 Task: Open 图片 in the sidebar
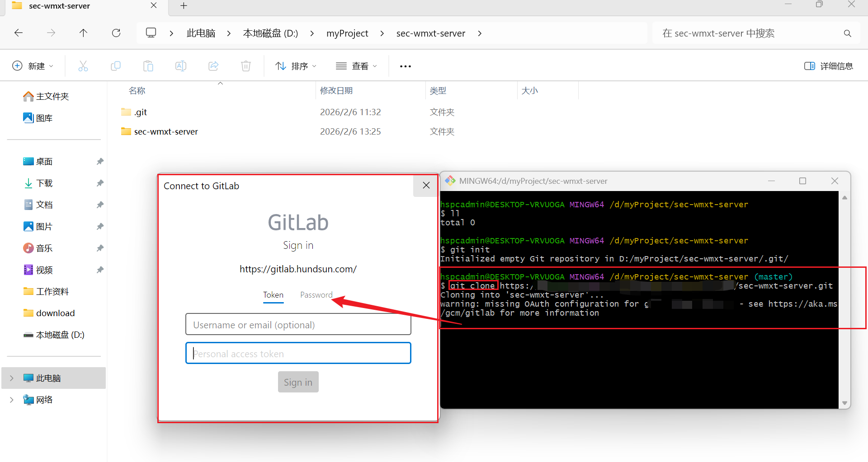click(x=38, y=226)
